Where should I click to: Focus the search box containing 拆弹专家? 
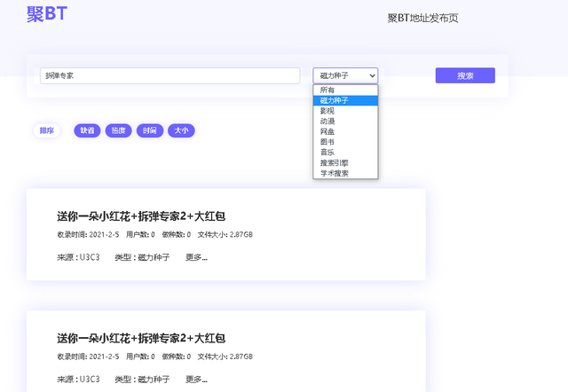click(170, 75)
